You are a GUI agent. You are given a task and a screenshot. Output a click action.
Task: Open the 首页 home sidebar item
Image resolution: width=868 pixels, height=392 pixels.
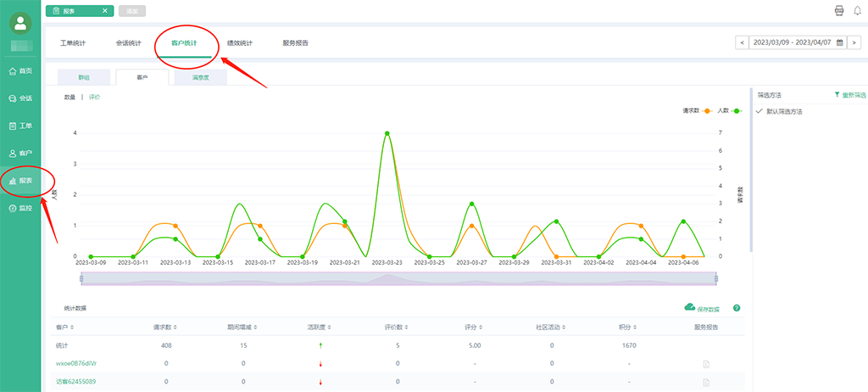(x=20, y=71)
